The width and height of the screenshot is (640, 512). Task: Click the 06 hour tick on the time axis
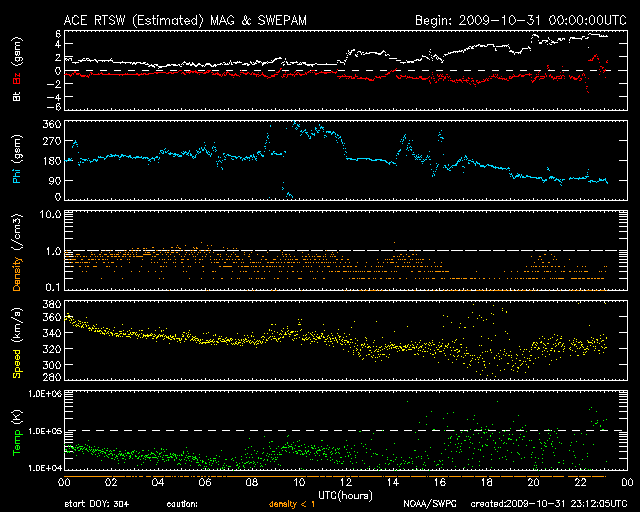(x=203, y=482)
